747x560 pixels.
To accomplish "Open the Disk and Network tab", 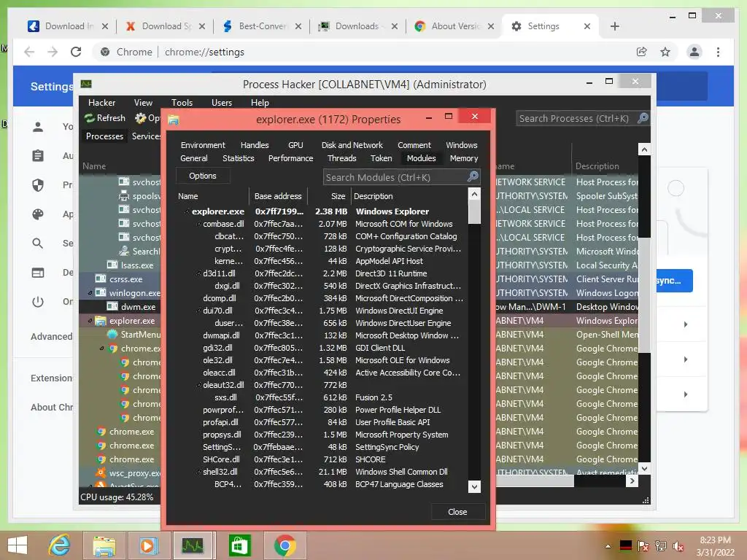I will (x=352, y=145).
